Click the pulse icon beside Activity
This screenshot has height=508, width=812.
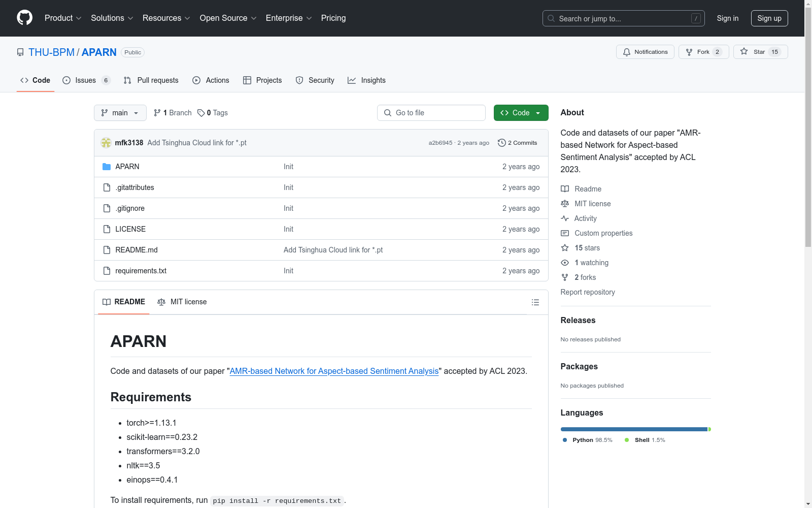click(565, 218)
